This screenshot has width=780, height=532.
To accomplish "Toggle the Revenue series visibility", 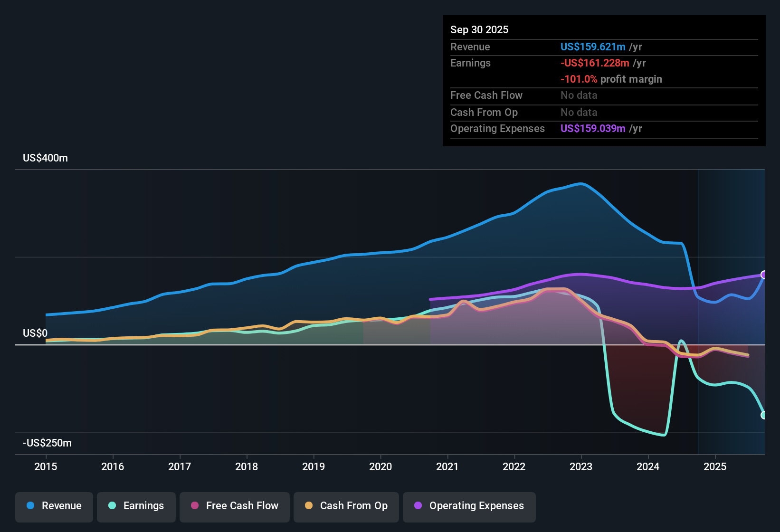I will click(x=54, y=506).
